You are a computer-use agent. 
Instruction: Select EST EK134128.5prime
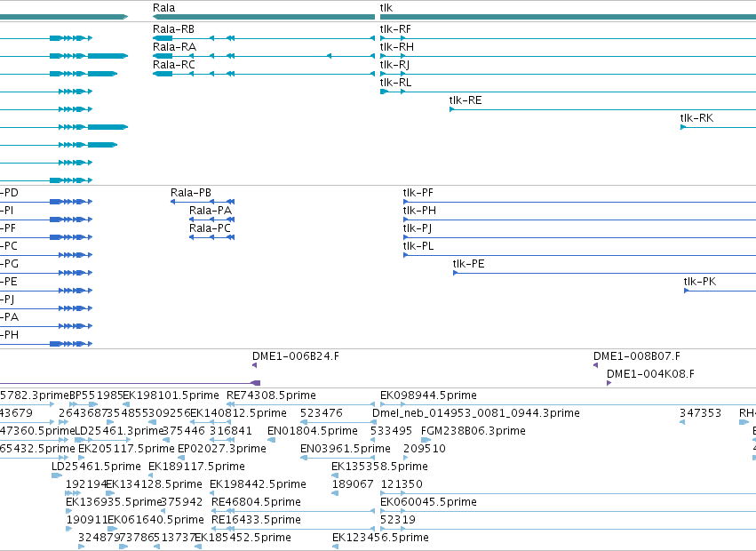click(155, 485)
